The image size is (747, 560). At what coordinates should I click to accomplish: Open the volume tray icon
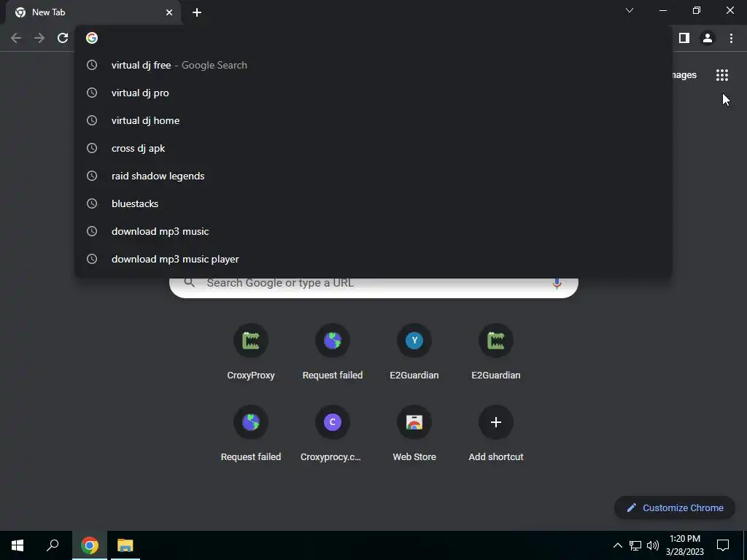tap(653, 545)
